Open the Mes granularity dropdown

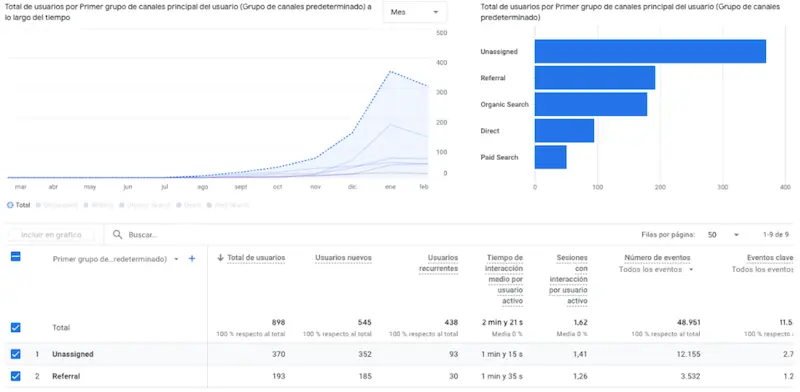415,12
